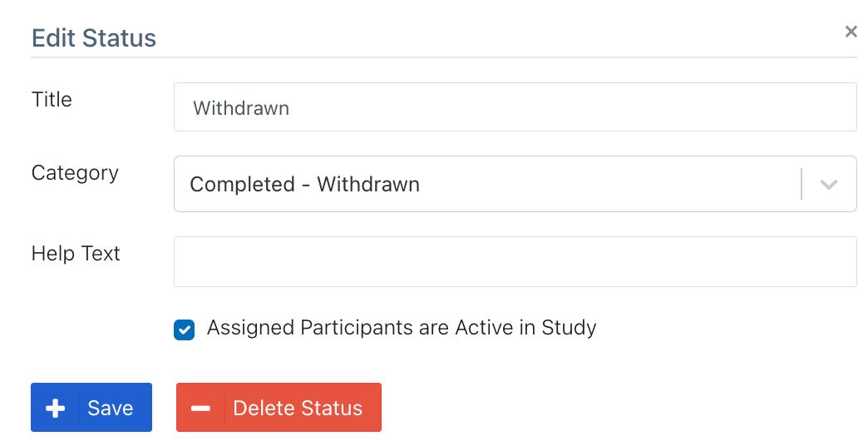Expand the Category dropdown chevron arrow
The image size is (868, 446).
click(828, 185)
